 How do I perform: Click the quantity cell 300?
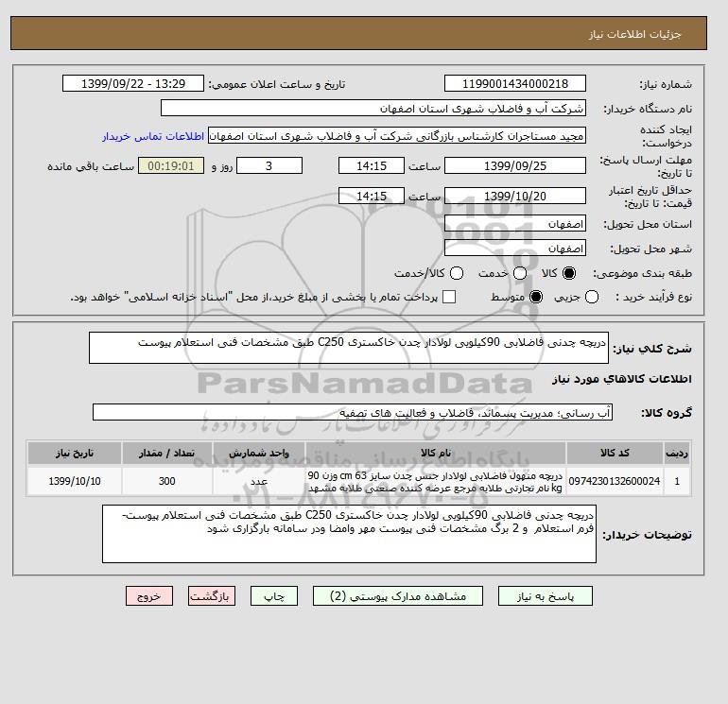[x=167, y=481]
